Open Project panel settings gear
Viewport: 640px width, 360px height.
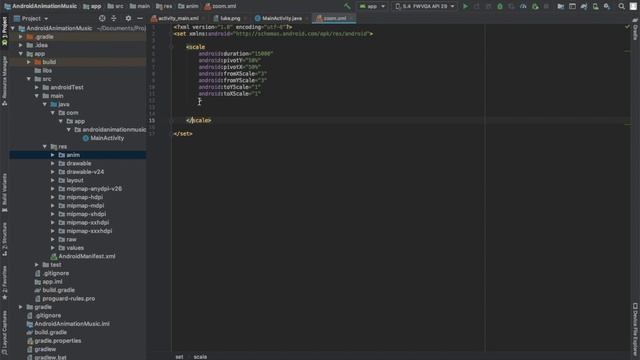128,18
